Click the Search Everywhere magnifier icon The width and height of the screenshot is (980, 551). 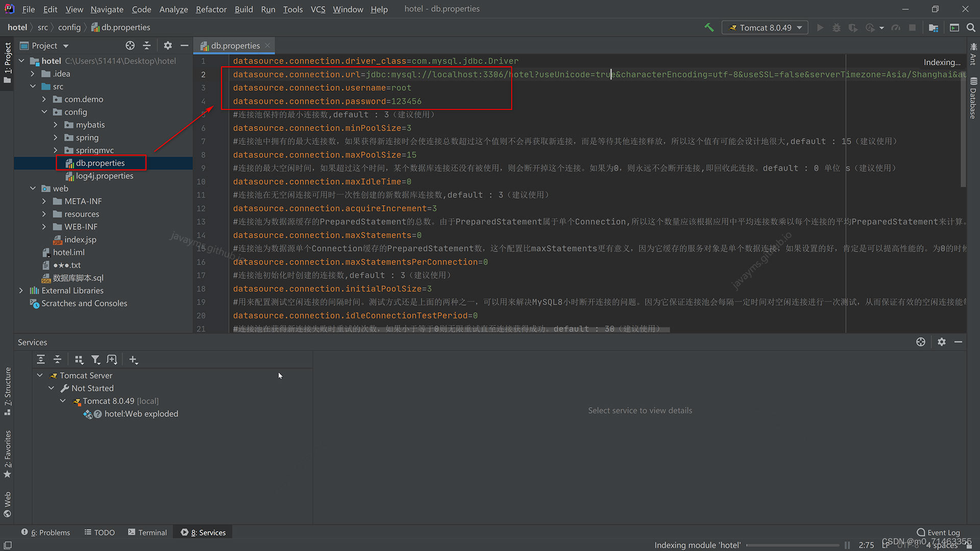pos(971,28)
